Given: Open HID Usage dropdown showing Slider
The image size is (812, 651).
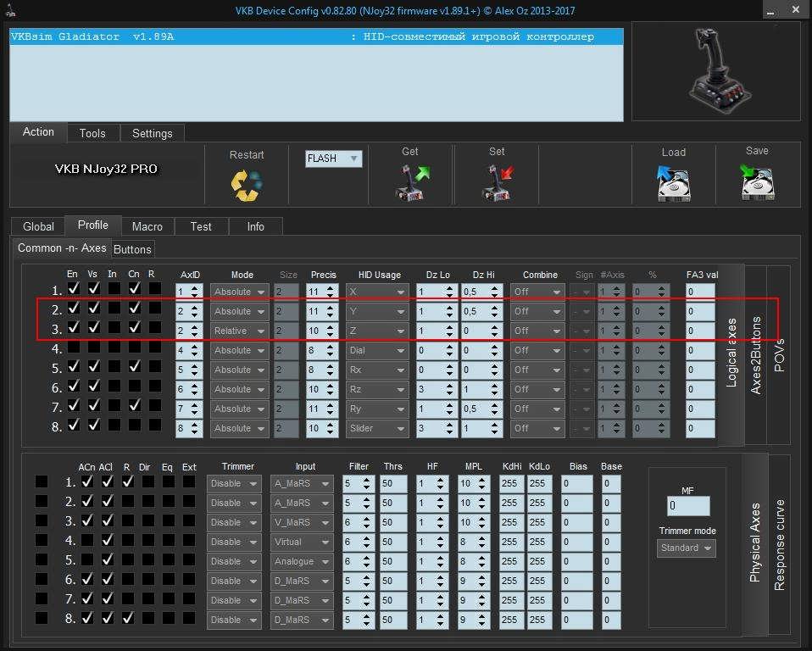Looking at the screenshot, I should click(376, 429).
